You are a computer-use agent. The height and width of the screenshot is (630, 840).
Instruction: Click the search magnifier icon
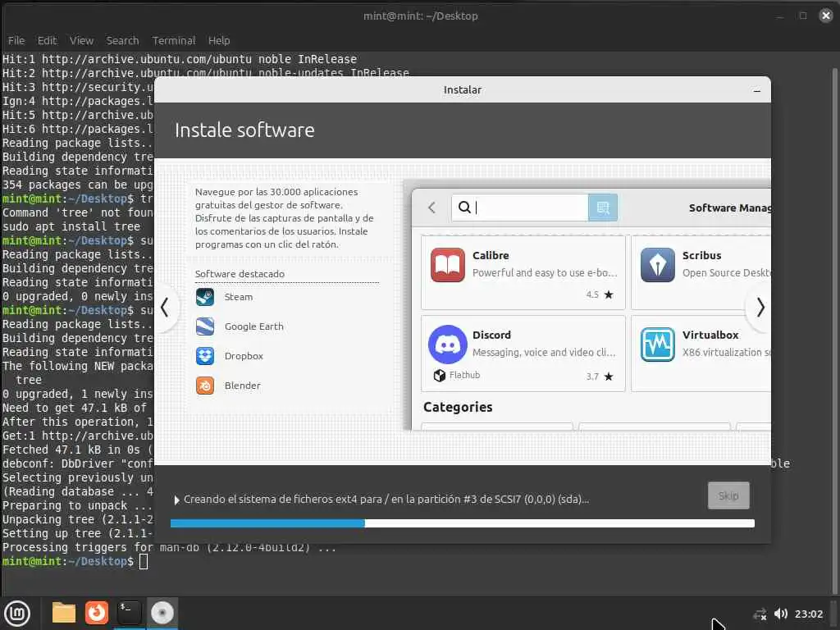click(x=464, y=208)
